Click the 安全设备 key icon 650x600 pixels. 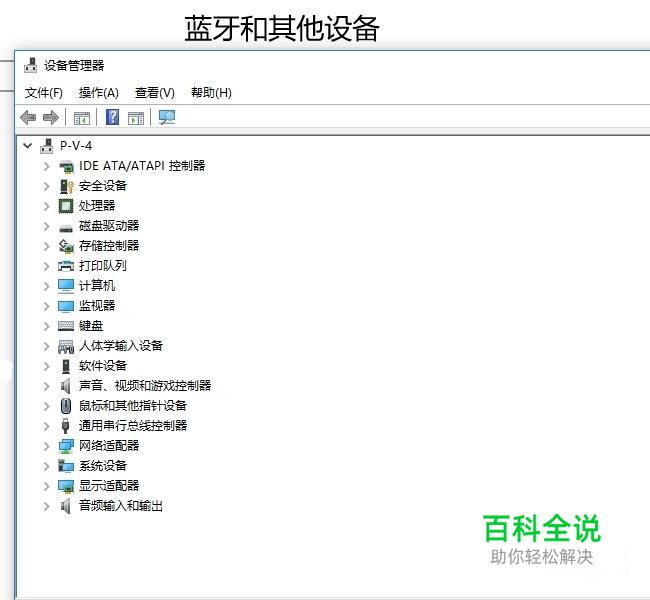66,186
